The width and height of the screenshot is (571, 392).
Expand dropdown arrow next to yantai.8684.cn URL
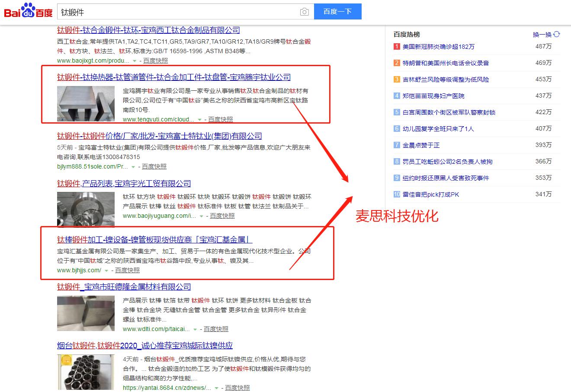tap(216, 388)
